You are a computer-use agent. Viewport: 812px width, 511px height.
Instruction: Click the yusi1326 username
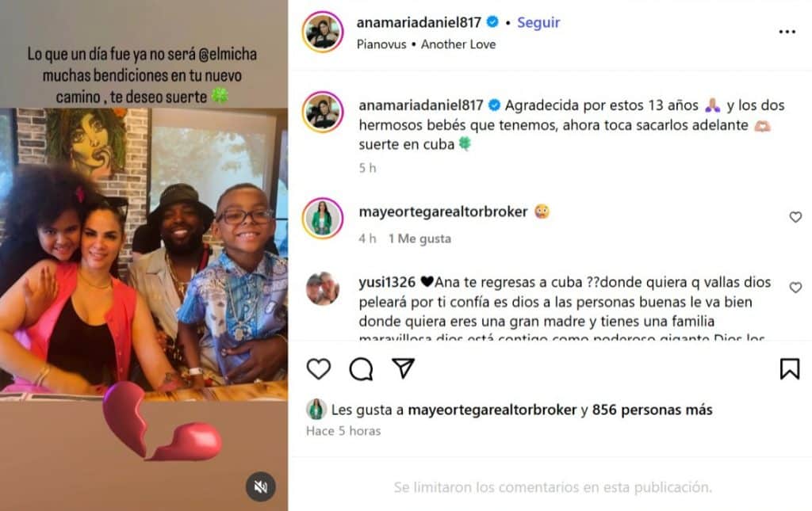[x=387, y=282]
